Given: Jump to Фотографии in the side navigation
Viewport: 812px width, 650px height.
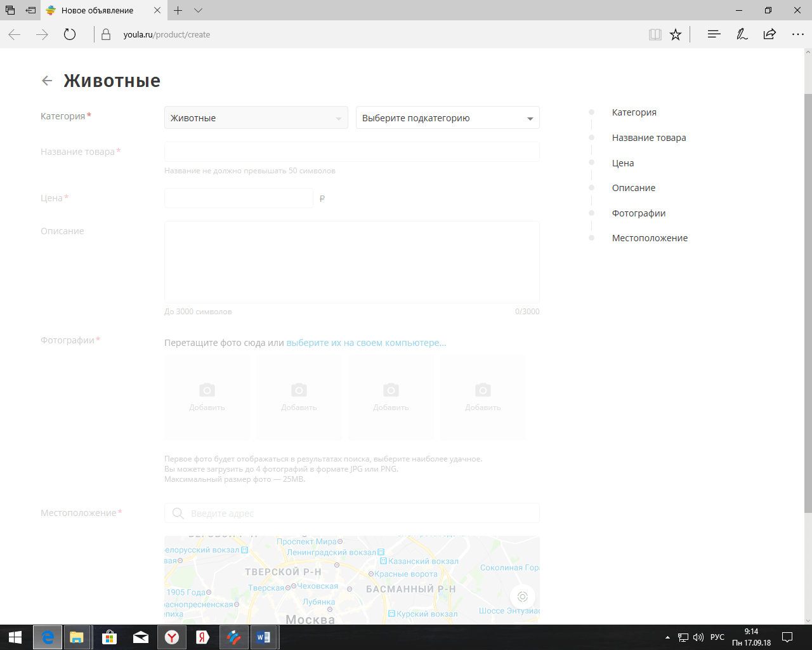Looking at the screenshot, I should click(638, 213).
